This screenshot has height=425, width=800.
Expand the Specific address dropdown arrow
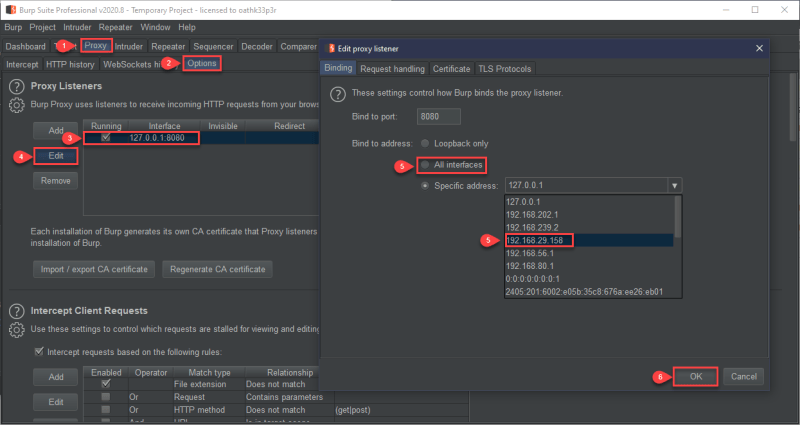[674, 186]
